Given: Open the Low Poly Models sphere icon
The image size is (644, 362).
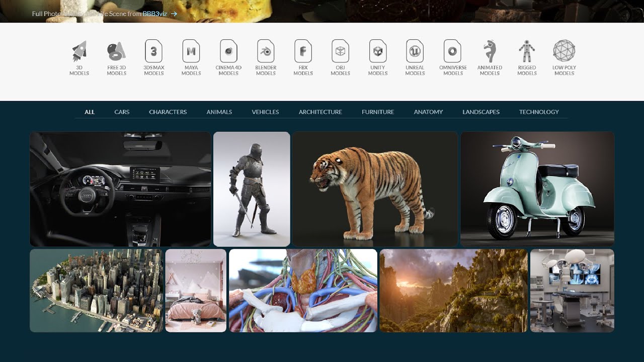Looking at the screenshot, I should pyautogui.click(x=564, y=51).
